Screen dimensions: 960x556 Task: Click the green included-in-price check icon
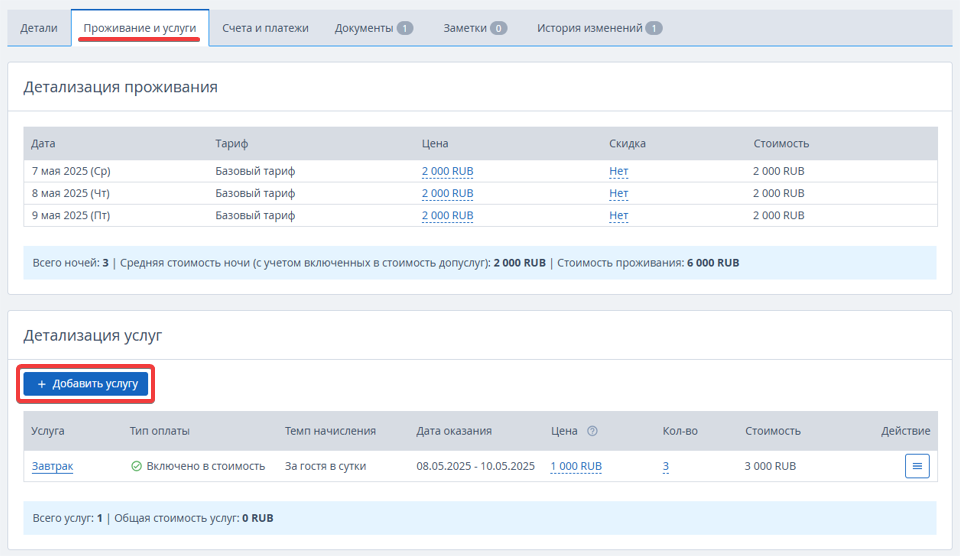(x=137, y=466)
